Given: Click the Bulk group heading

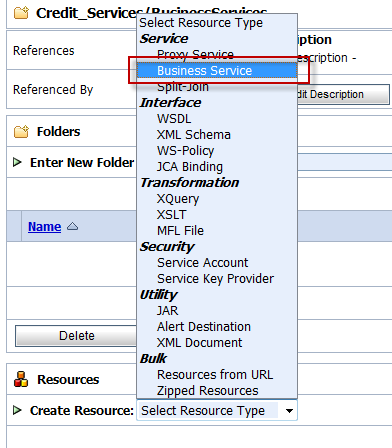Looking at the screenshot, I should (153, 359).
